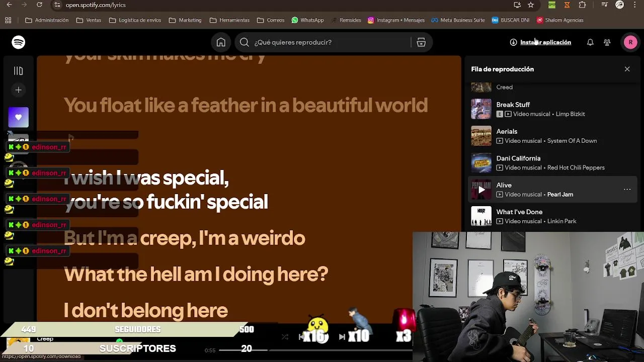Open Pearl Jam artist link

[560, 195]
